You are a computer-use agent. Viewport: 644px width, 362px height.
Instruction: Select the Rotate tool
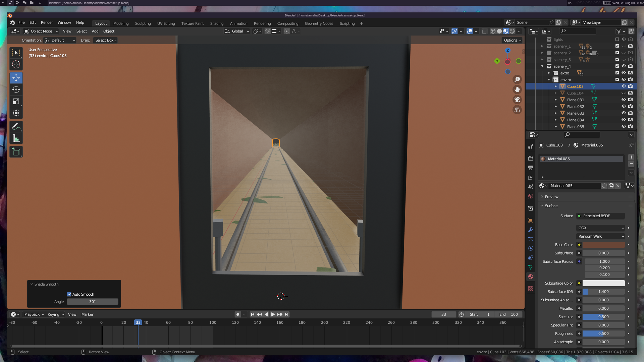pyautogui.click(x=16, y=89)
